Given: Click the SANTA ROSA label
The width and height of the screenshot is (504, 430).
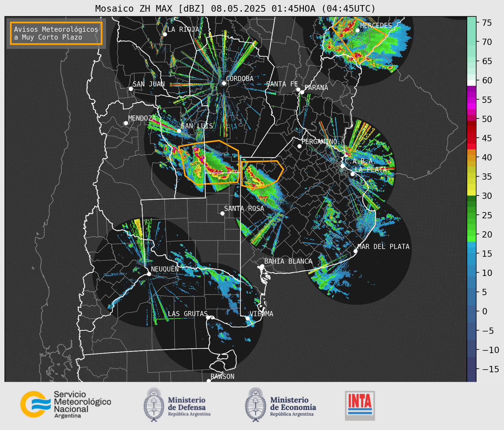Looking at the screenshot, I should [244, 208].
